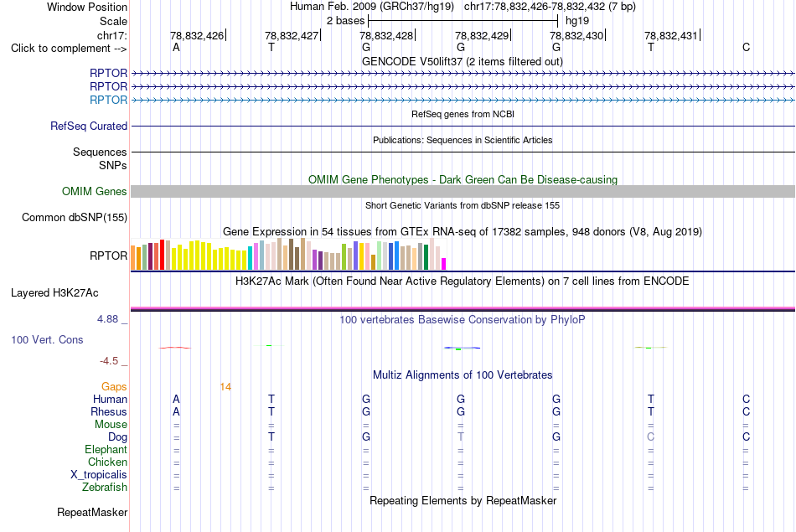Click the RefSeq Curated label
This screenshot has width=796, height=532.
click(x=88, y=126)
